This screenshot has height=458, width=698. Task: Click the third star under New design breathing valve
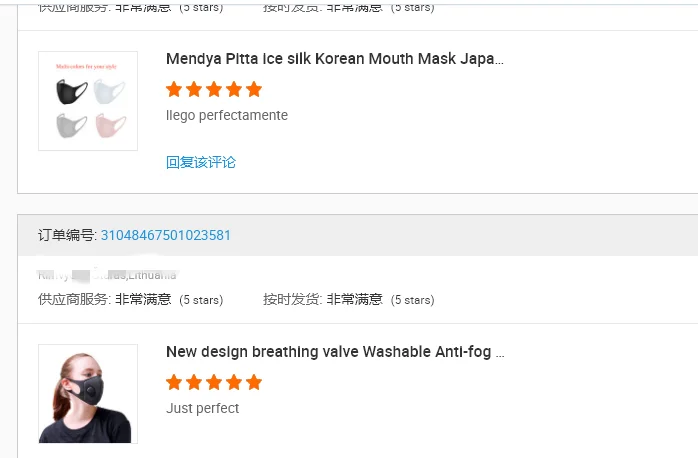point(214,382)
